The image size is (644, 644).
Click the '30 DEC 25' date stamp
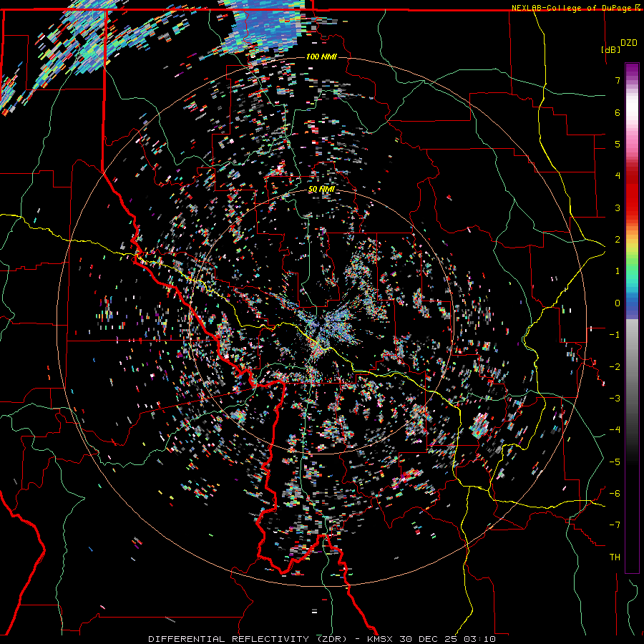pos(429,639)
